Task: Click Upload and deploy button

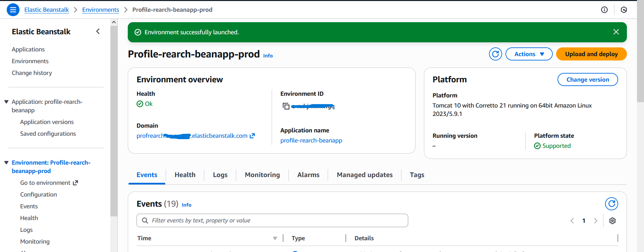Action: click(591, 54)
